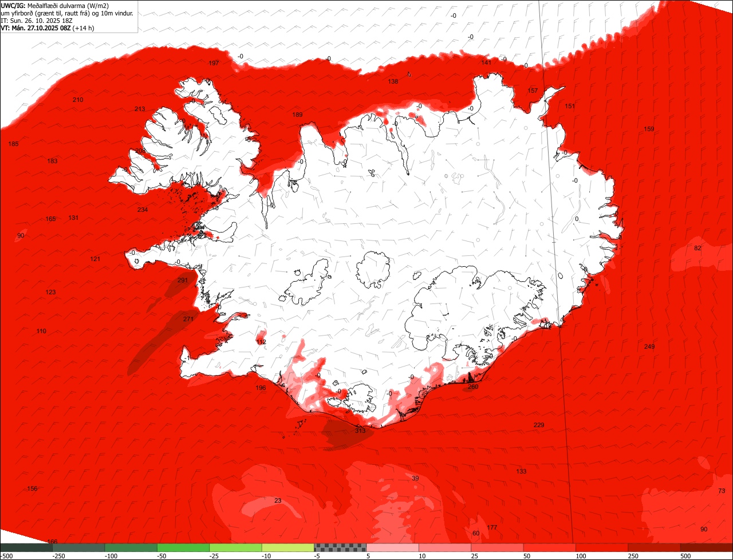Select the light green swatch between -25 and -10
Image resolution: width=733 pixels, height=560 pixels.
(x=235, y=547)
